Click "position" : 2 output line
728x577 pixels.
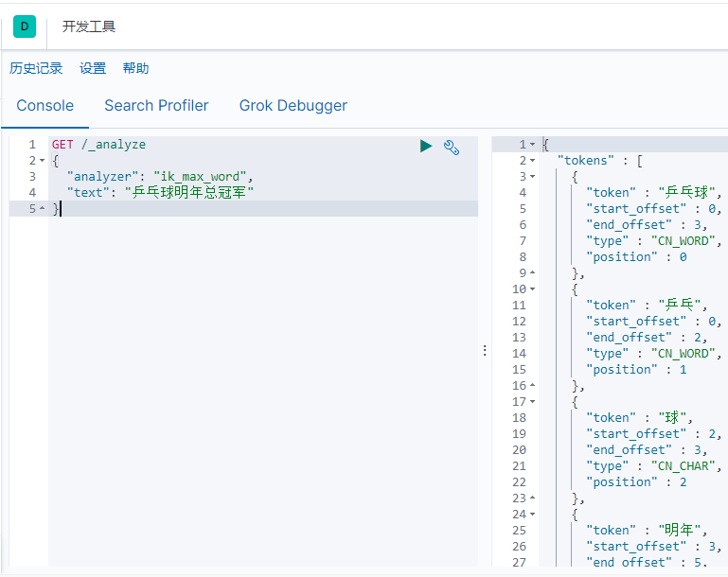[636, 482]
